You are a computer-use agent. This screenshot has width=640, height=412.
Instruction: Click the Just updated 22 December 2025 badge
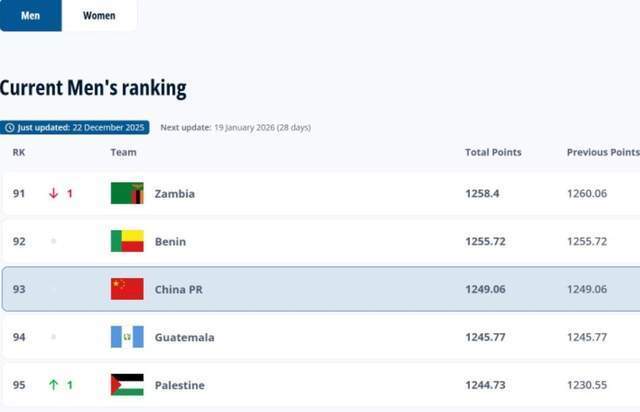coord(75,128)
